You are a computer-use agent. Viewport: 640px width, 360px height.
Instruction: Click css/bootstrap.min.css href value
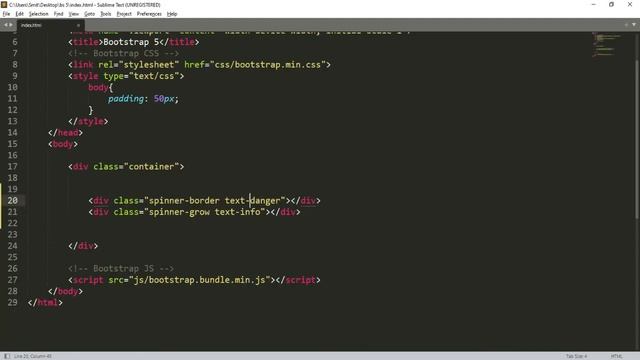[268, 64]
